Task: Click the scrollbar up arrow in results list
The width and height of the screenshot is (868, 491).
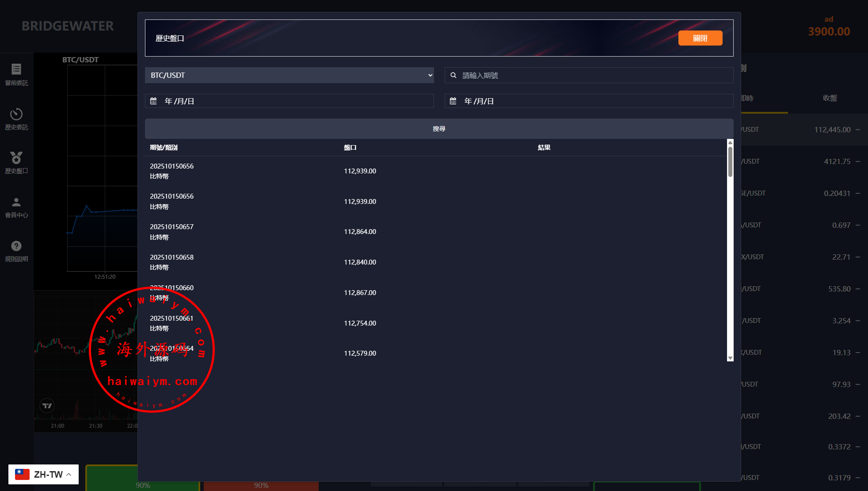Action: click(x=730, y=142)
